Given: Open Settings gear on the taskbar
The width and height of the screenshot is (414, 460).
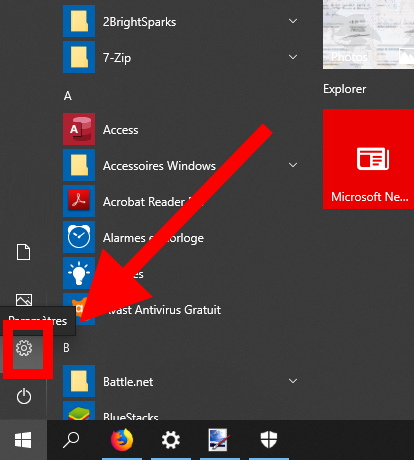Looking at the screenshot, I should click(x=171, y=440).
